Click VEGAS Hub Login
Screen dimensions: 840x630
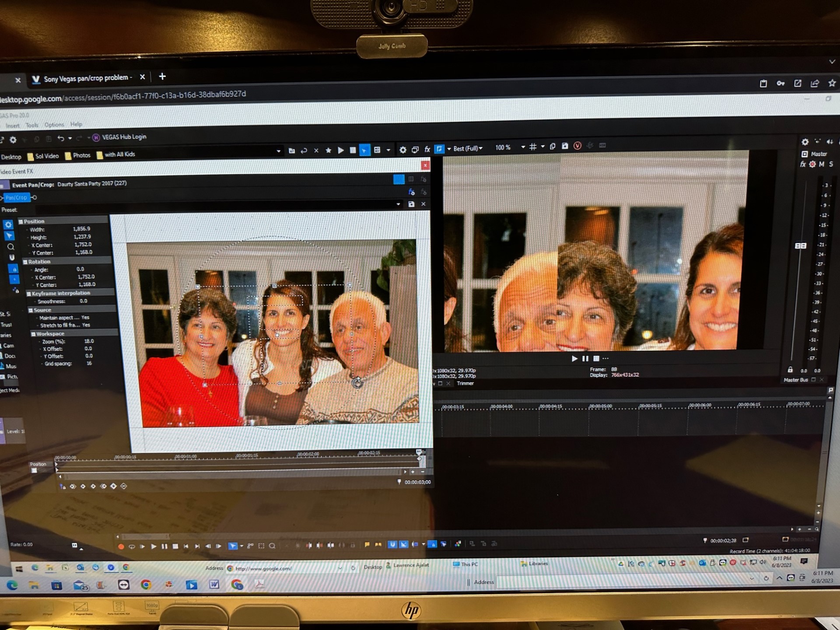pyautogui.click(x=124, y=137)
